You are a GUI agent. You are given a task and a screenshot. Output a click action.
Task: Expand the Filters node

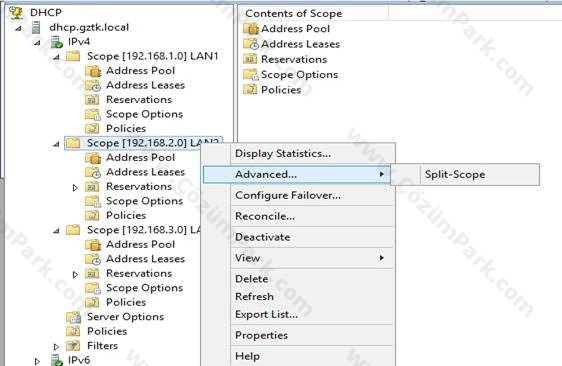pos(56,347)
